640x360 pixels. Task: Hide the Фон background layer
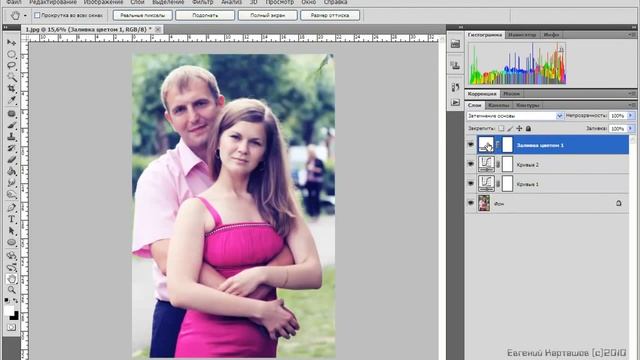click(x=471, y=203)
